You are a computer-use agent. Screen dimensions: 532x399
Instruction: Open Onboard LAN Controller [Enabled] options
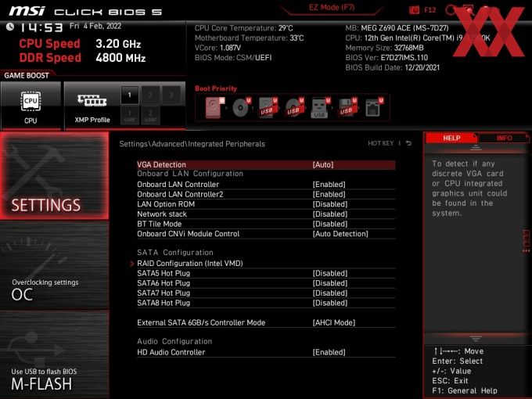coord(329,185)
